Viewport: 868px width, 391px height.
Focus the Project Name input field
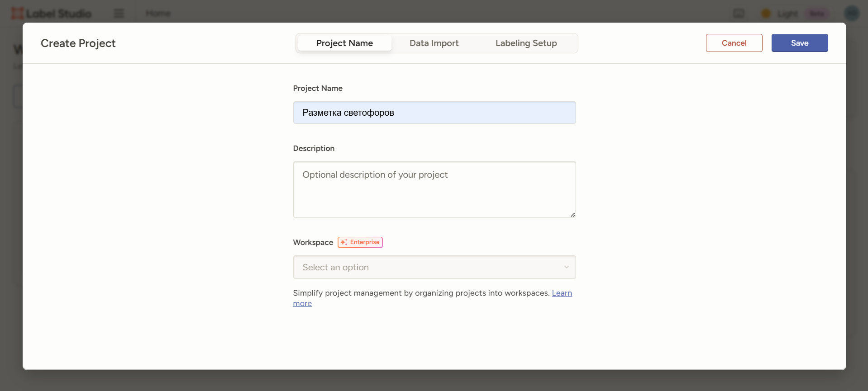tap(434, 113)
